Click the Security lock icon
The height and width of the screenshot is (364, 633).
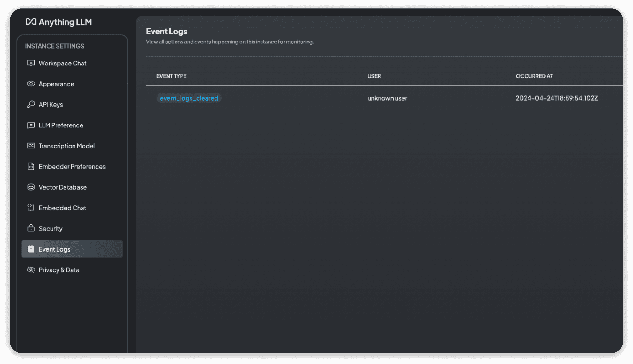(31, 228)
